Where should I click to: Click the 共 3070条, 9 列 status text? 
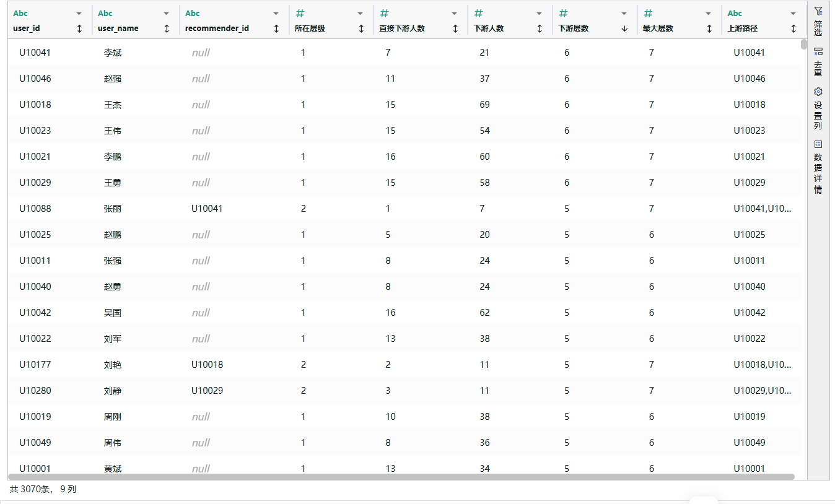(x=43, y=489)
